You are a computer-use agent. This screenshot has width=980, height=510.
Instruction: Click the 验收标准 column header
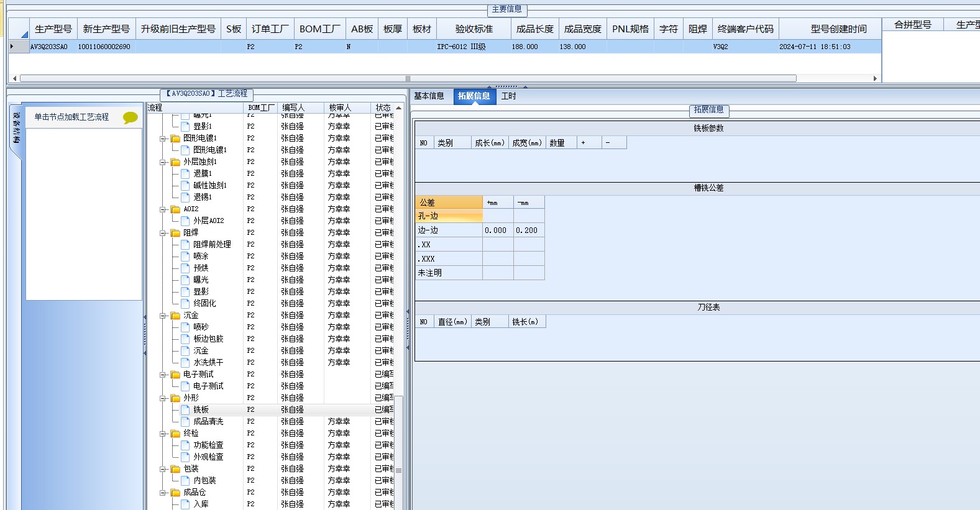pyautogui.click(x=474, y=29)
